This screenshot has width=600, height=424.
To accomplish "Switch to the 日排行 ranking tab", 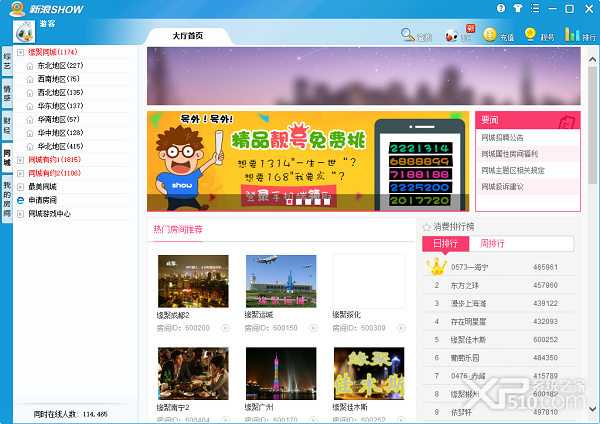I will click(x=445, y=243).
